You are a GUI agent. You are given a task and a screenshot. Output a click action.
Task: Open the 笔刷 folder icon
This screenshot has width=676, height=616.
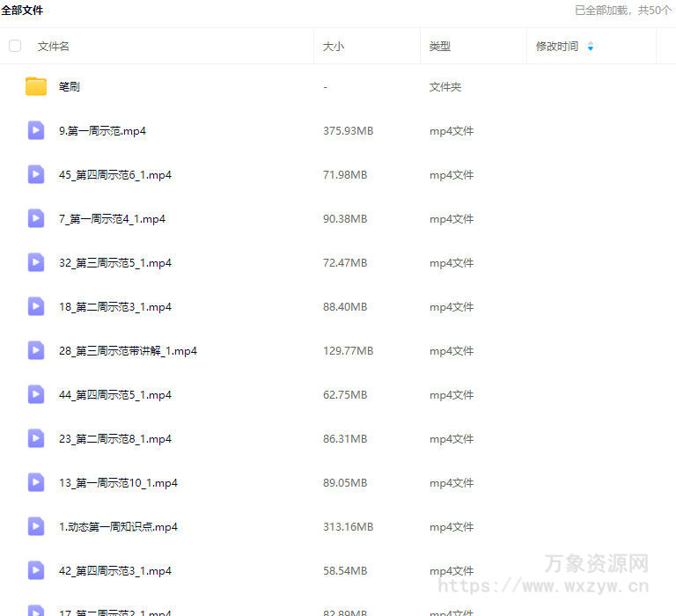click(x=36, y=86)
